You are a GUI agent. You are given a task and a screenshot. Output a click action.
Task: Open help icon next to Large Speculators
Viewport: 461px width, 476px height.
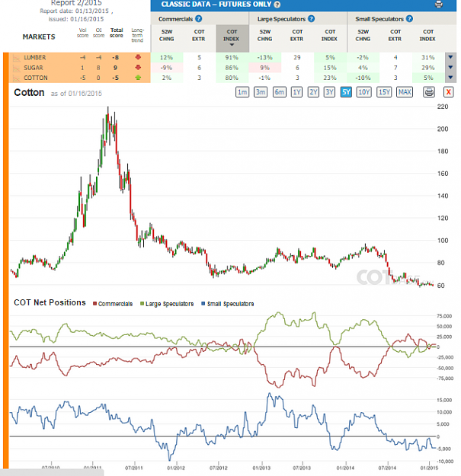(x=311, y=19)
